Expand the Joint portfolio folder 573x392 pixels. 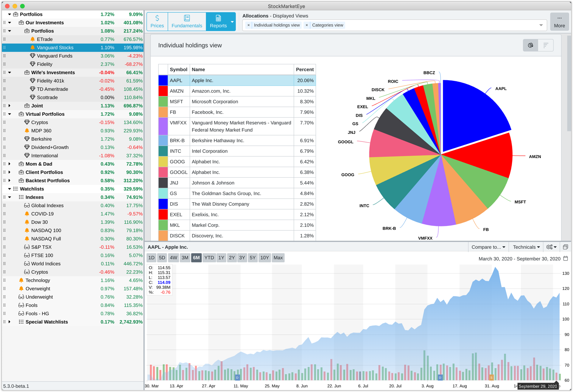[9, 106]
